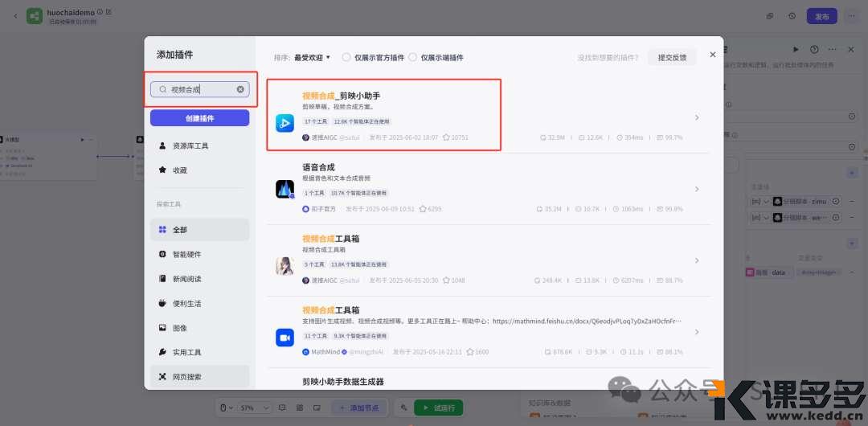The width and height of the screenshot is (868, 426).
Task: Click the 添加节点 button in the bottom toolbar
Action: click(x=358, y=408)
